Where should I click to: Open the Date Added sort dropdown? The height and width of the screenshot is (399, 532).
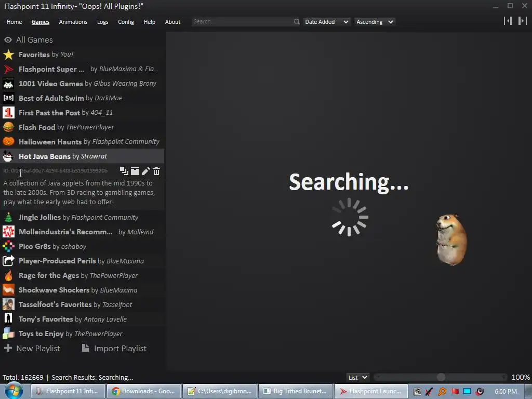[326, 22]
